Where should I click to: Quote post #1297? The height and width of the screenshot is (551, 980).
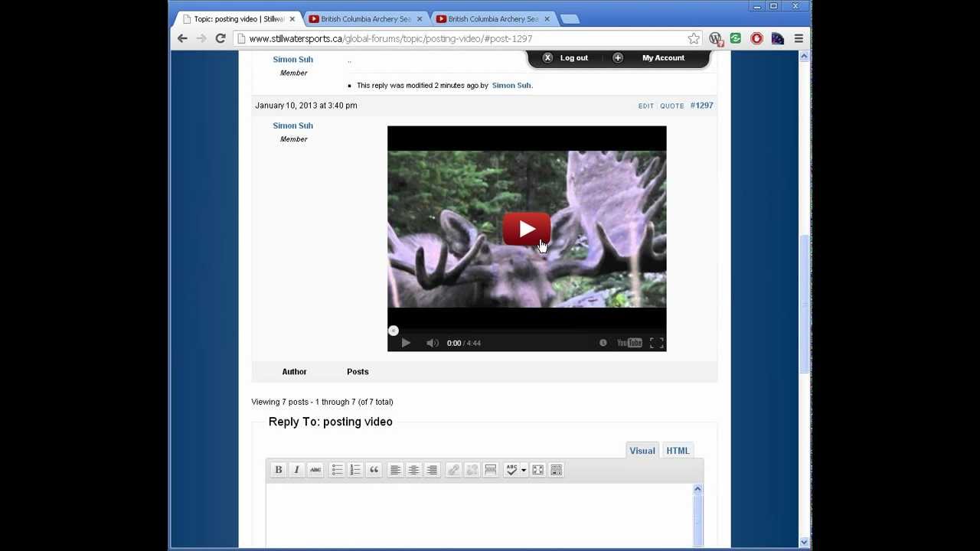click(672, 106)
